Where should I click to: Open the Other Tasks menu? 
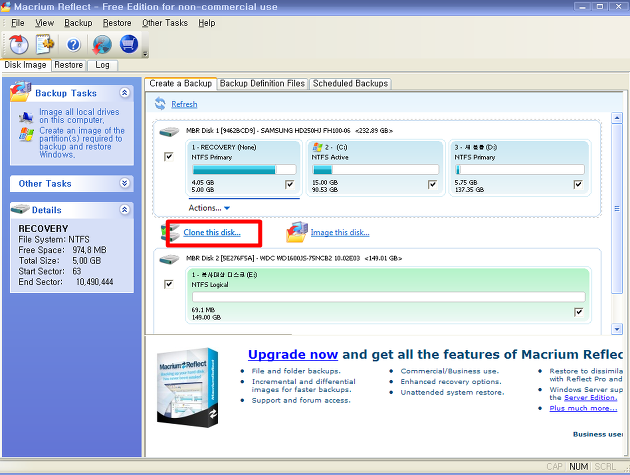pos(165,23)
